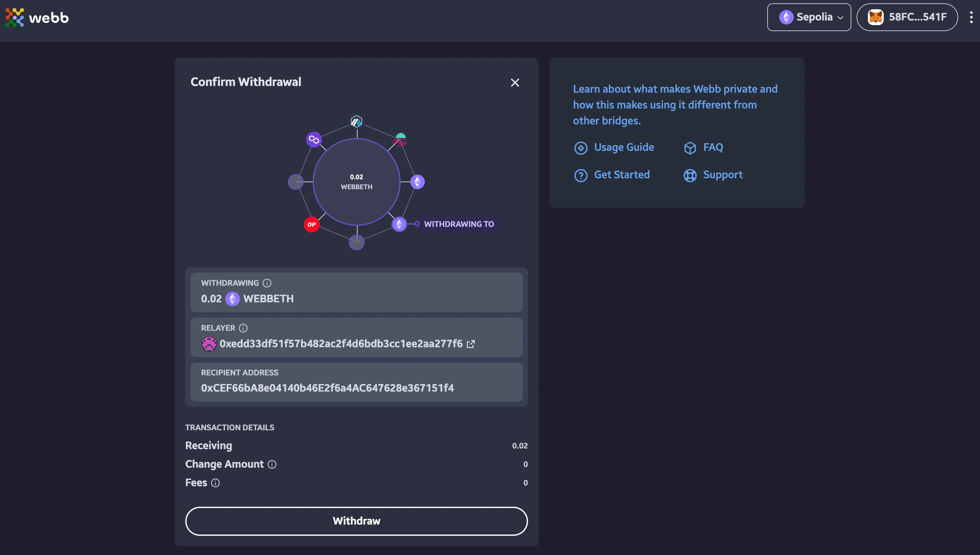The width and height of the screenshot is (980, 555).
Task: Click the Ethereum icon beside WITHDRAWING TO
Action: (x=399, y=224)
